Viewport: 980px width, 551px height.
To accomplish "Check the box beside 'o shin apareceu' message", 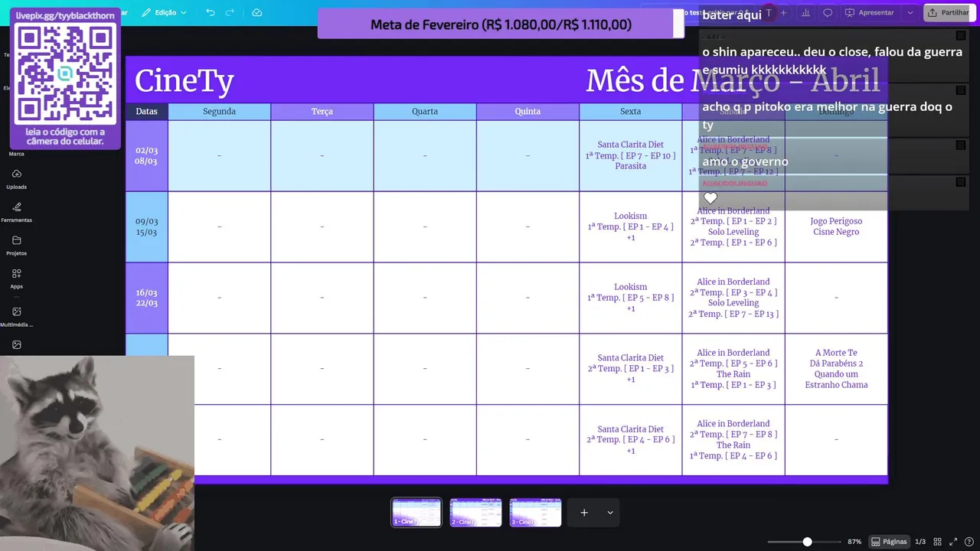I will click(960, 36).
